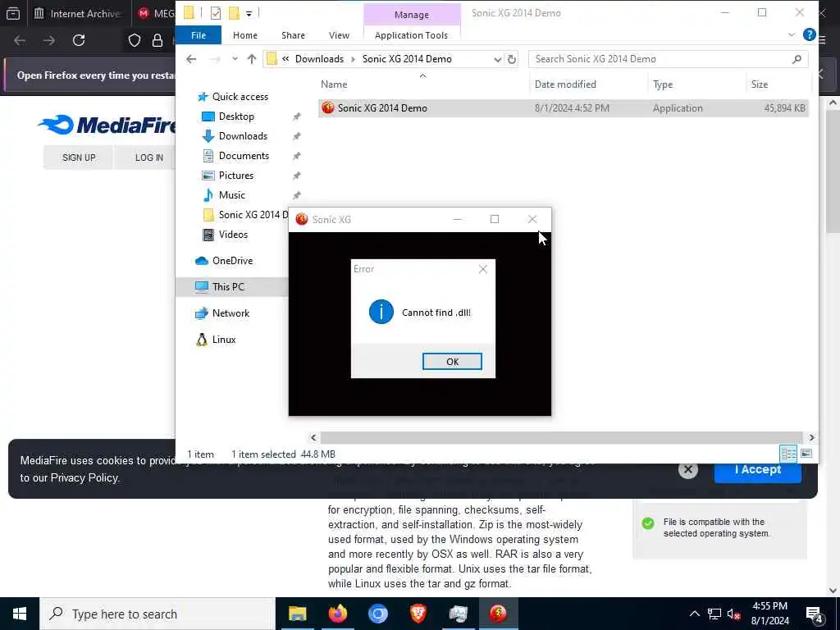Open Quick access in the navigation pane
This screenshot has width=840, height=630.
(x=240, y=97)
